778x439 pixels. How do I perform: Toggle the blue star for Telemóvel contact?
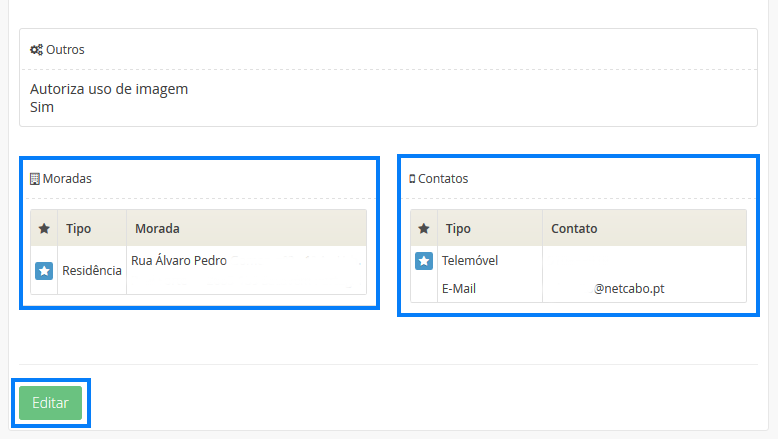point(424,261)
